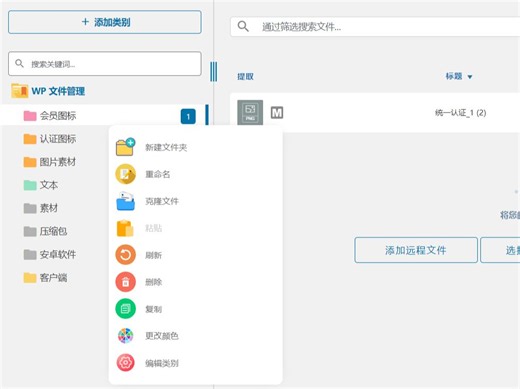The height and width of the screenshot is (389, 520).
Task: Select the 素材 category
Action: (x=49, y=208)
